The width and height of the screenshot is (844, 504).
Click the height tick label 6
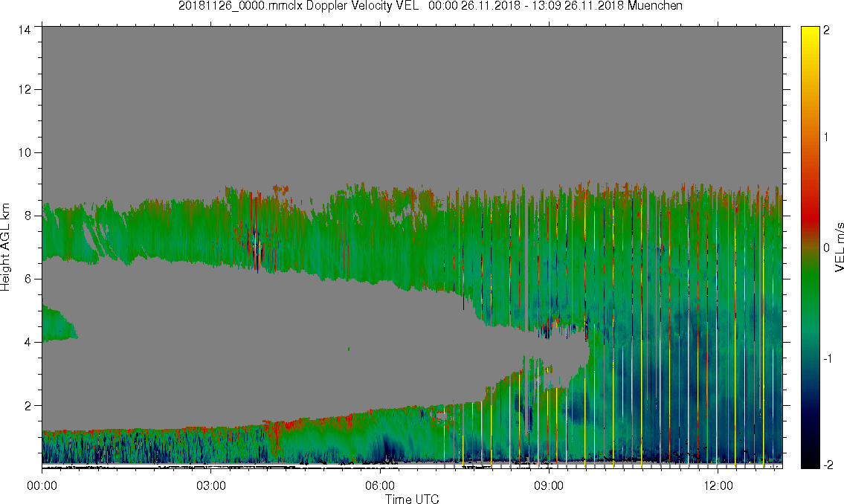coord(28,280)
